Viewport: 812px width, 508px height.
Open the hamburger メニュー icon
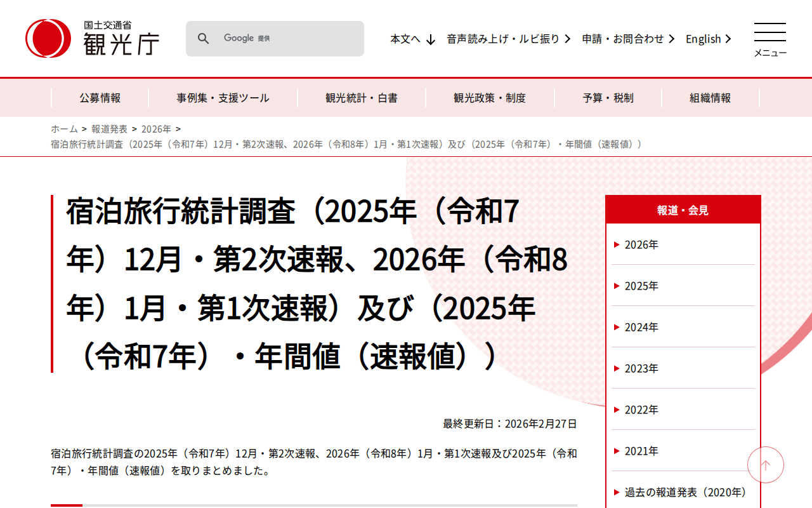[770, 39]
